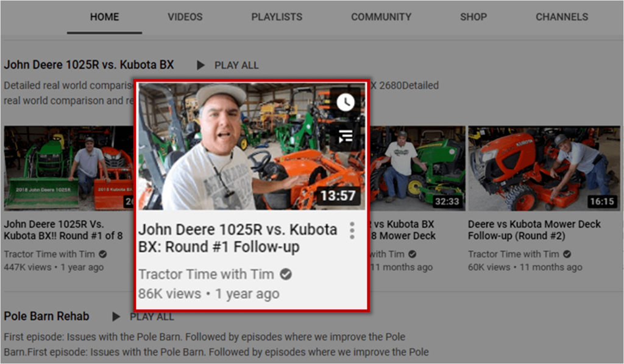
Task: Open the three-dot menu for Round #1 Follow-up
Action: tap(352, 231)
